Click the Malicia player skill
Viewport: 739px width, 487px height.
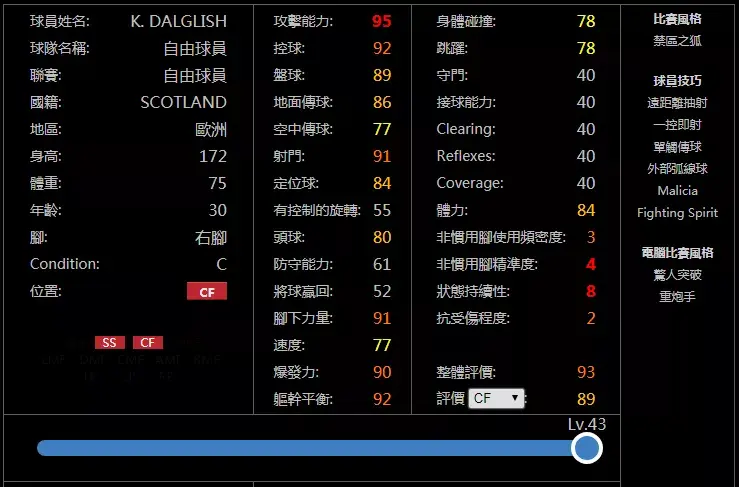tap(677, 191)
